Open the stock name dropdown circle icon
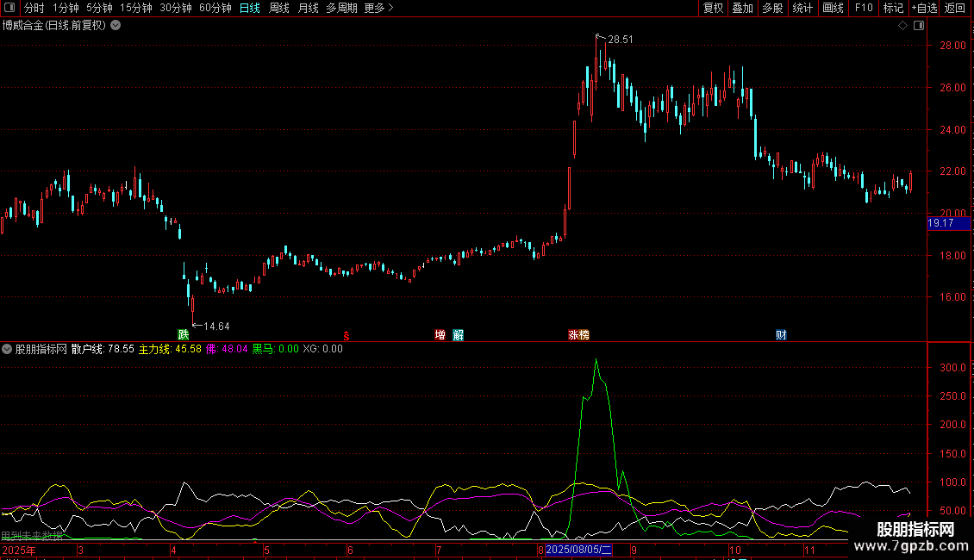 [x=116, y=26]
